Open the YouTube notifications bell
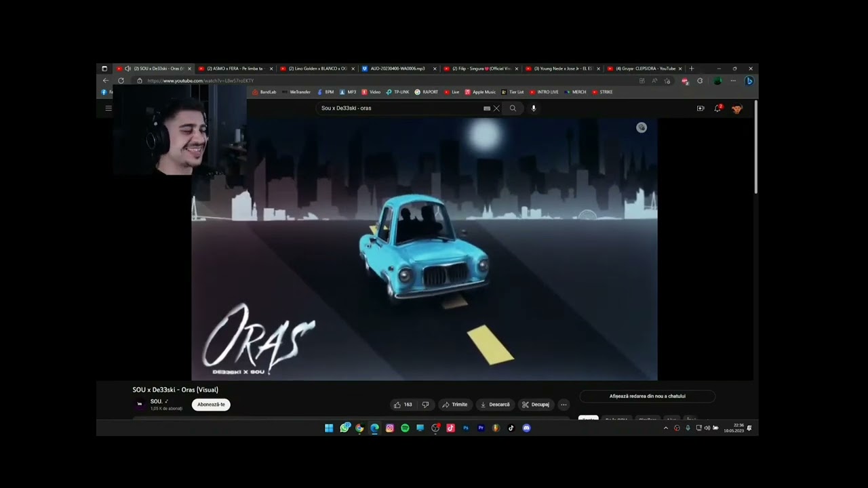The image size is (868, 488). point(717,108)
